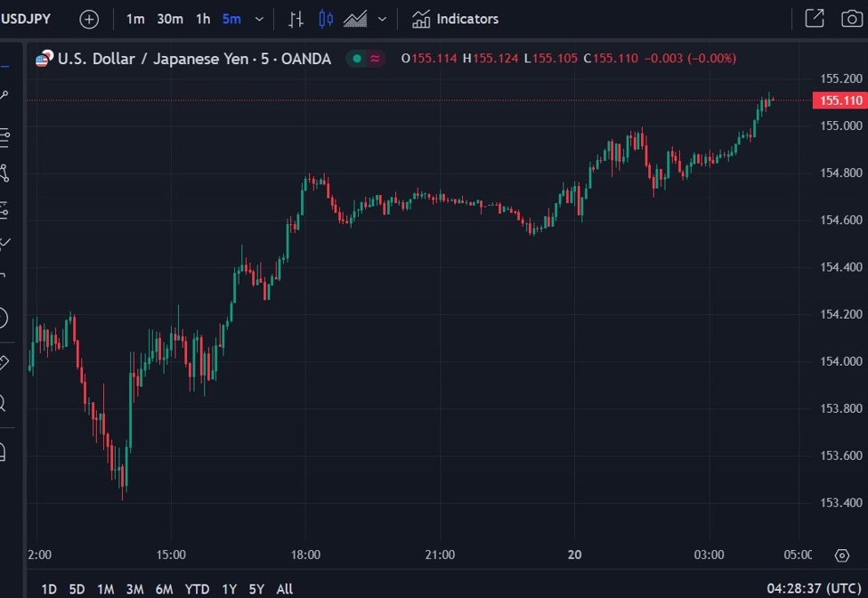This screenshot has height=598, width=868.
Task: Activate the 1m timeframe
Action: [x=135, y=18]
